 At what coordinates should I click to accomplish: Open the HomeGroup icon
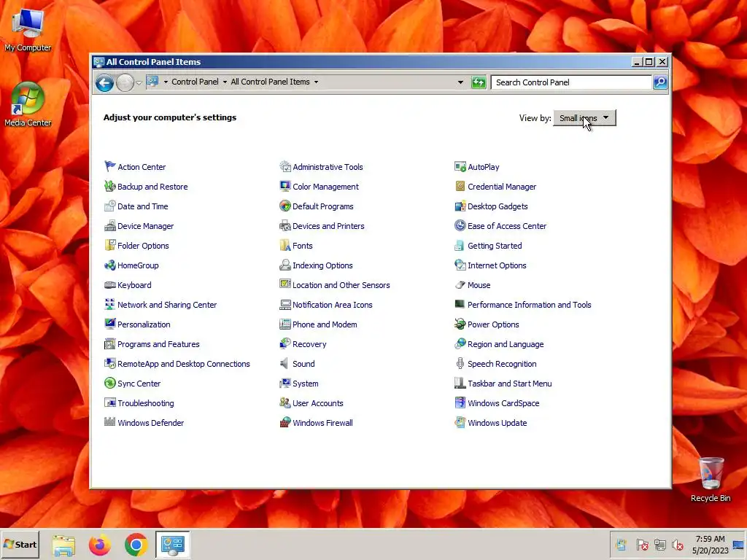click(110, 265)
